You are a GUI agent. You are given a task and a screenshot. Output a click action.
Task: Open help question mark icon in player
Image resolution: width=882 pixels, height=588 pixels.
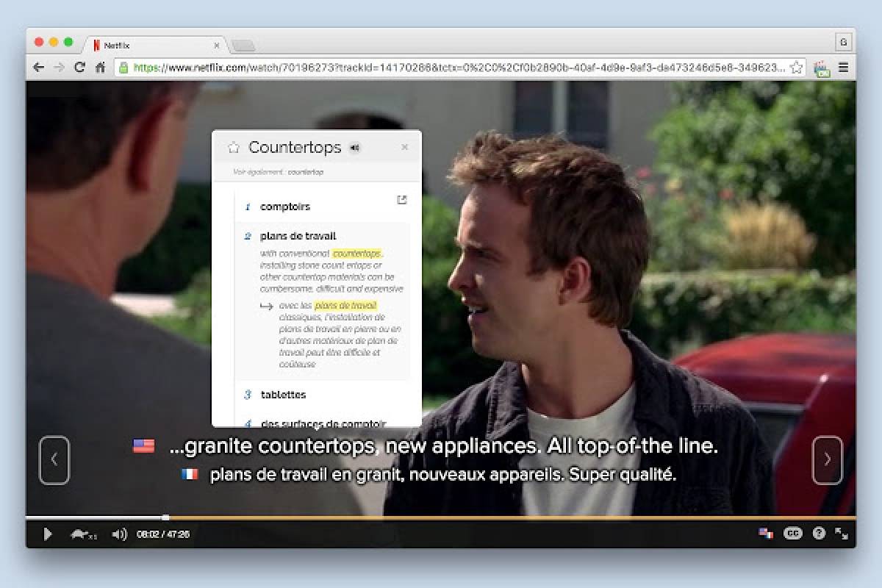tap(819, 534)
